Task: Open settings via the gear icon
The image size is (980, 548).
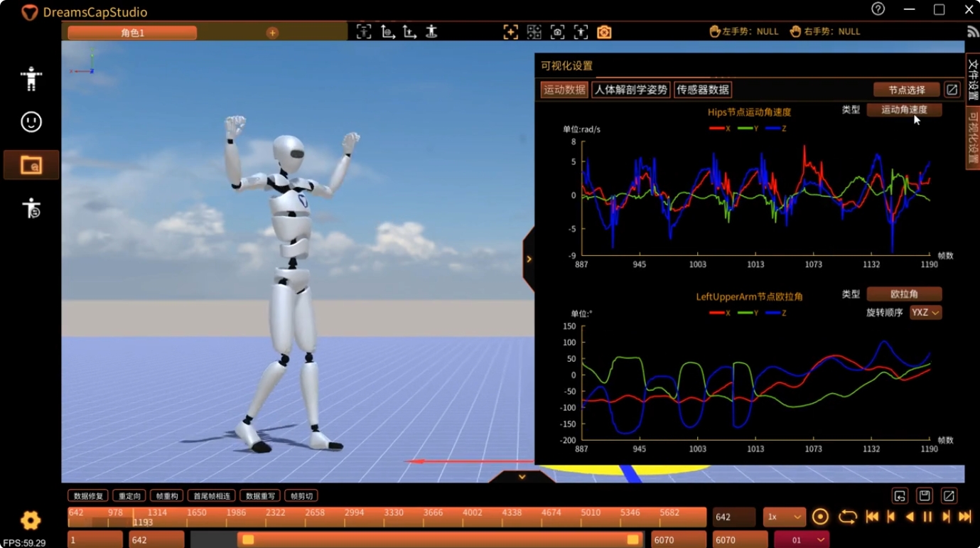Action: click(31, 520)
